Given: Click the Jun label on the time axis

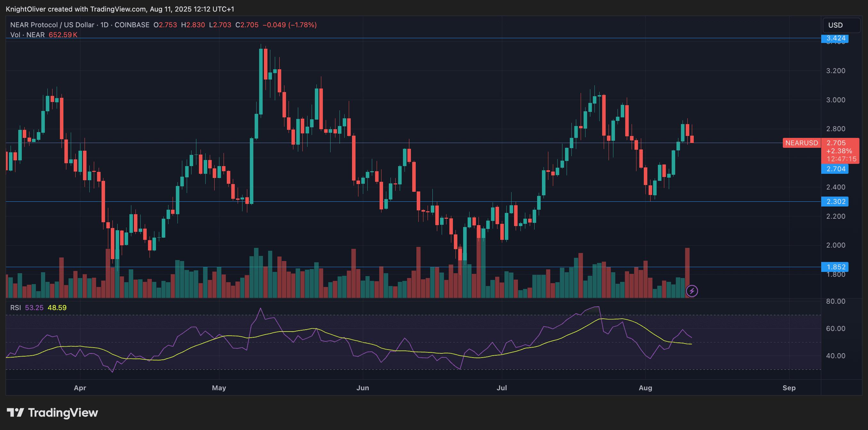Looking at the screenshot, I should pyautogui.click(x=363, y=388).
